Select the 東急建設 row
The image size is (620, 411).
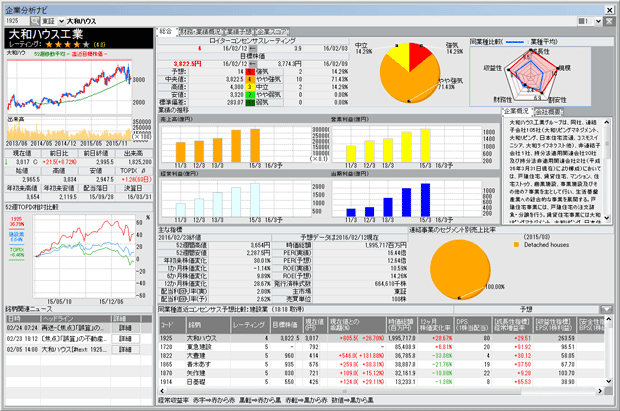[x=382, y=347]
